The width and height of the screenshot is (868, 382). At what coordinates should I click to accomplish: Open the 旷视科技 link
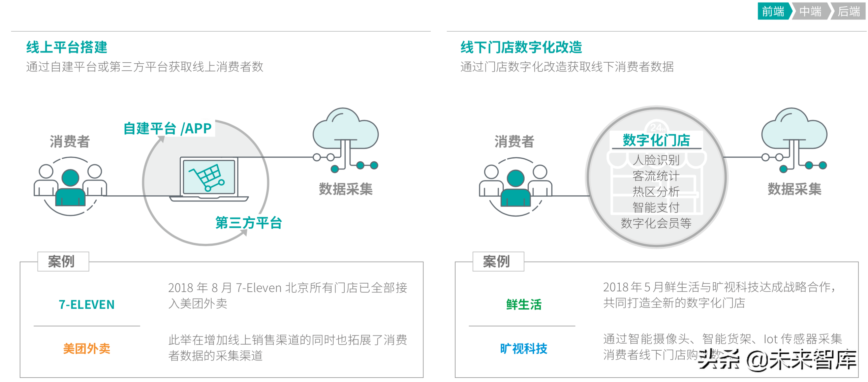click(x=524, y=349)
